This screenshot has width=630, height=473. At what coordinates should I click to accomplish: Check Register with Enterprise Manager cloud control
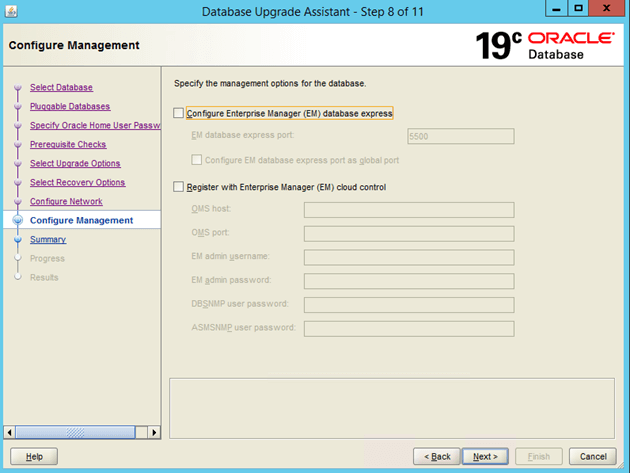[179, 187]
